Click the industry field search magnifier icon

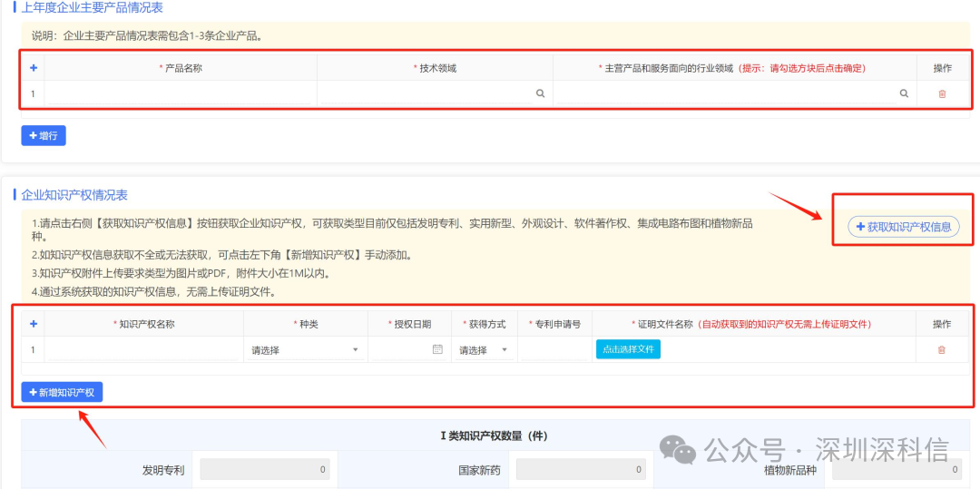(x=904, y=93)
